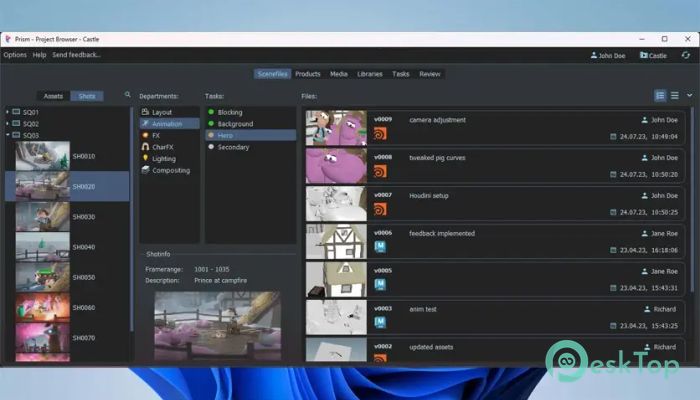Screen dimensions: 700x400
Task: Click the Maya icon on v0003 row
Action: point(380,322)
